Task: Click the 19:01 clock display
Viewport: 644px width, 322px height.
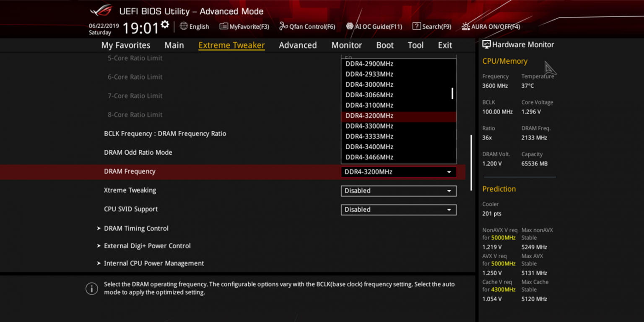Action: [x=140, y=28]
